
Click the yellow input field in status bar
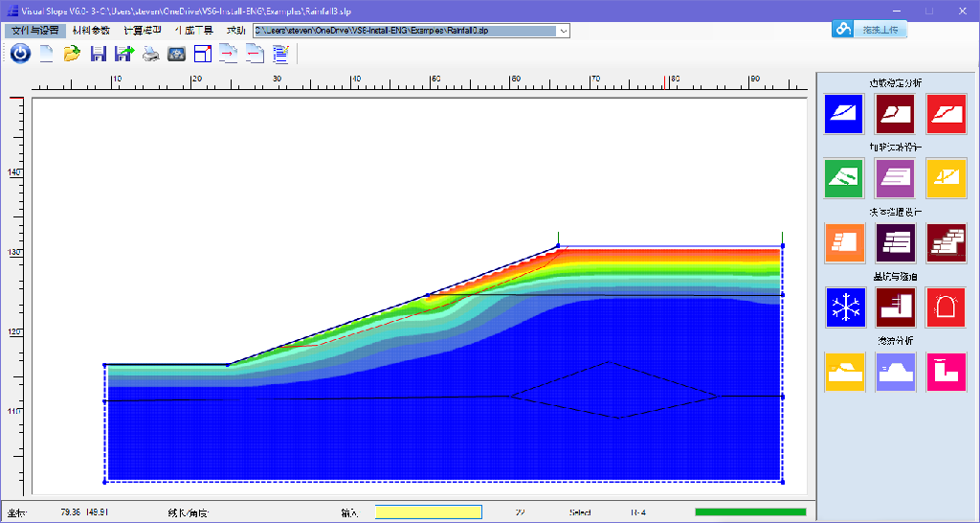(x=428, y=512)
